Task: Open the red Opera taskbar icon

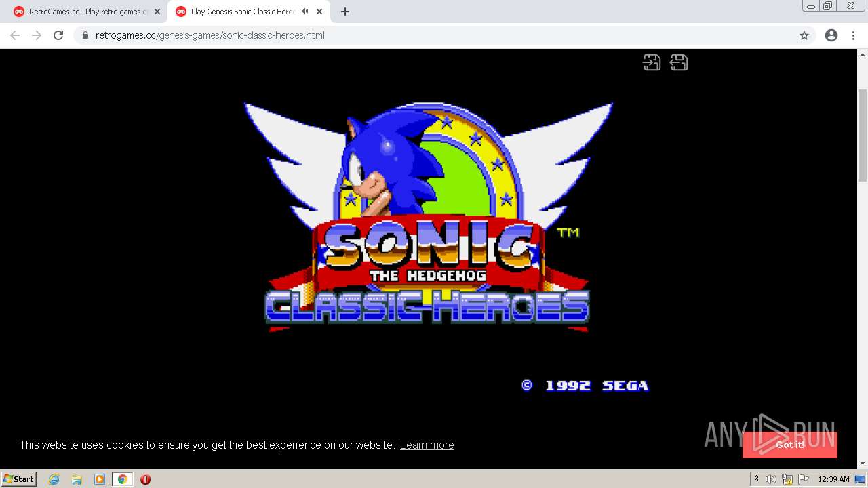Action: 145,479
